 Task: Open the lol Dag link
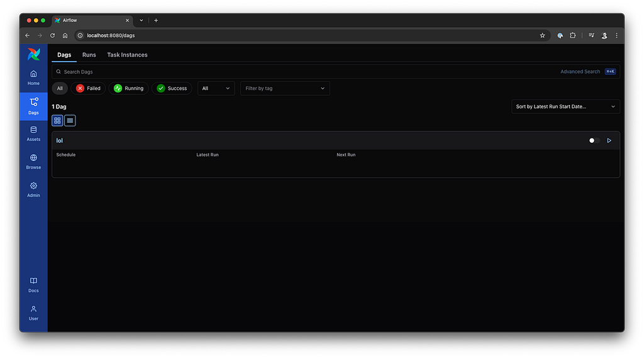coord(60,140)
